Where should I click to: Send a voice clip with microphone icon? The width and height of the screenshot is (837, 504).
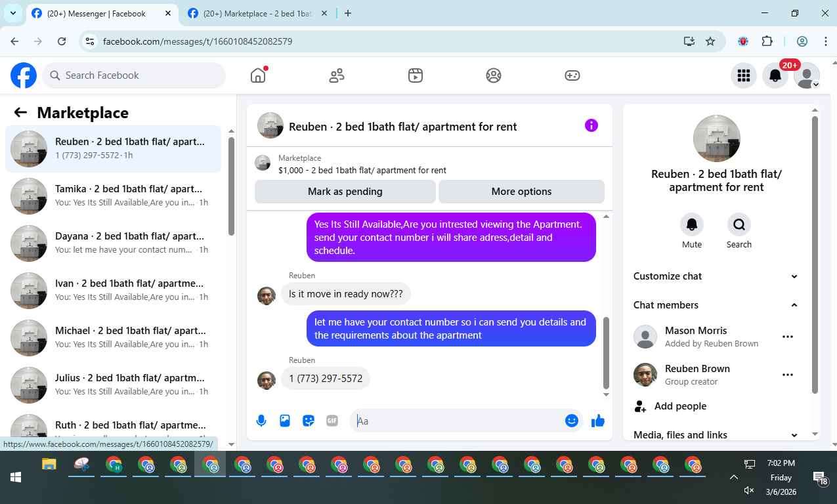(x=261, y=421)
